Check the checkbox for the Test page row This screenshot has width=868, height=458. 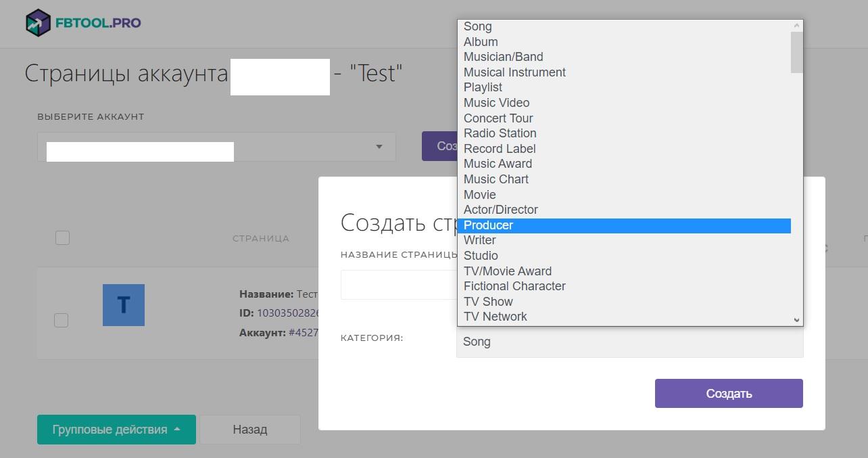[61, 320]
